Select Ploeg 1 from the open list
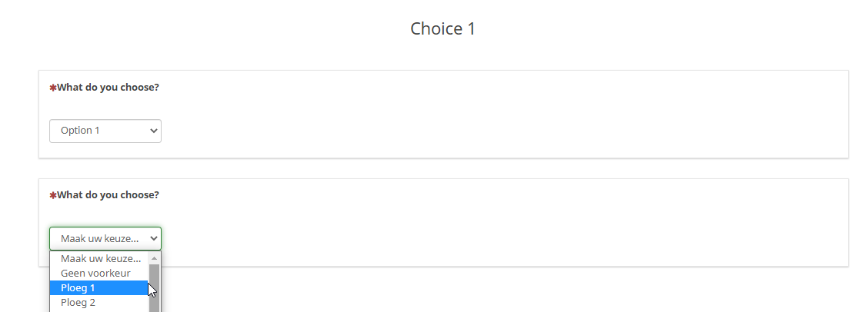Screen dimensions: 868x312 (78, 288)
